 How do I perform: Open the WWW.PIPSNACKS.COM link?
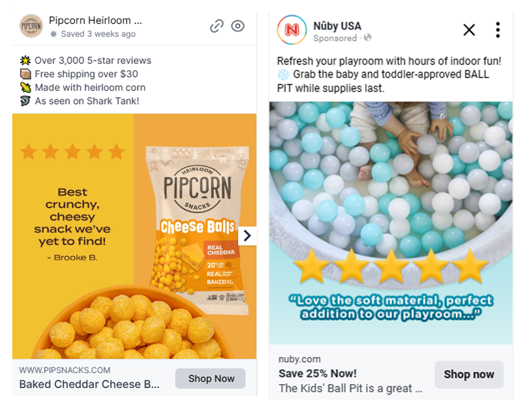click(x=64, y=370)
